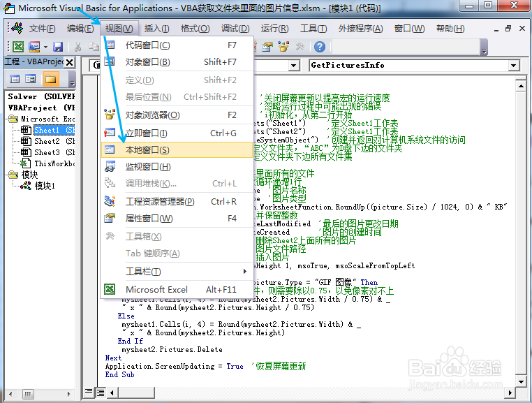Open the standard toolbar options arrow
The width and height of the screenshot is (532, 403).
pos(485,47)
